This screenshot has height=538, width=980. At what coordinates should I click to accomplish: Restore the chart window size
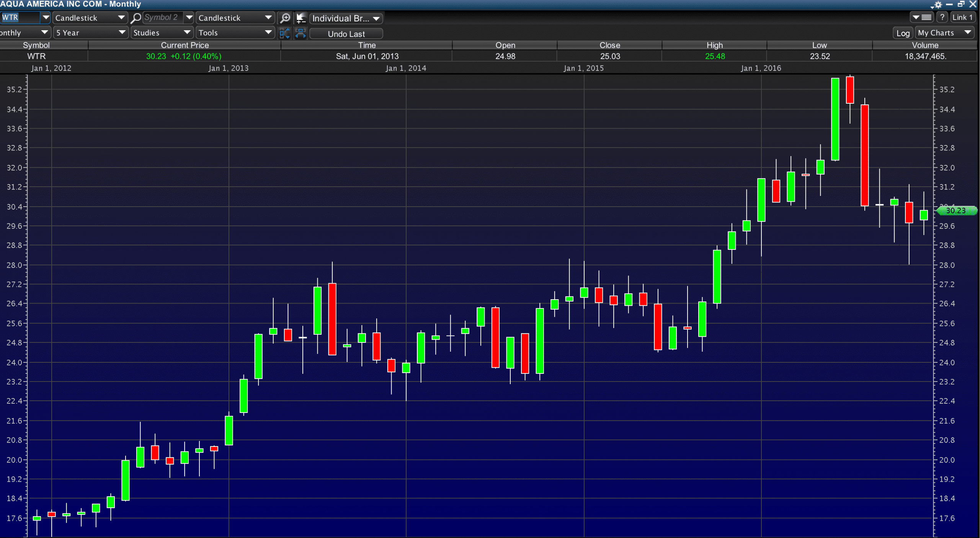coord(961,4)
